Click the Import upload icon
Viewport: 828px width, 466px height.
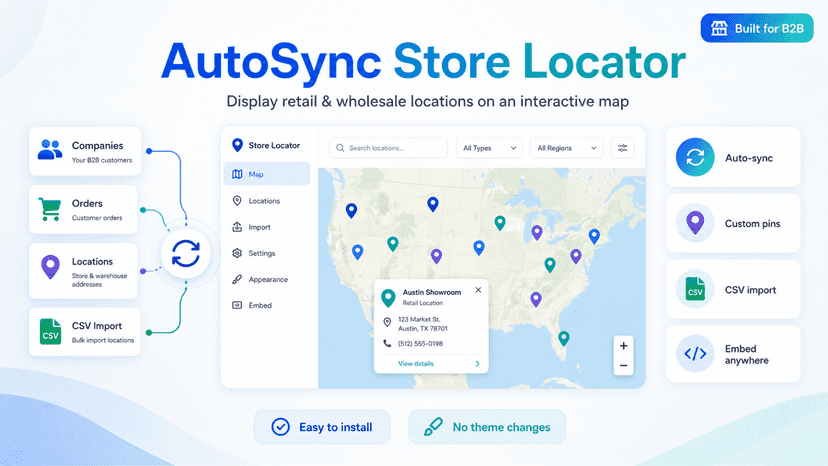(x=237, y=227)
